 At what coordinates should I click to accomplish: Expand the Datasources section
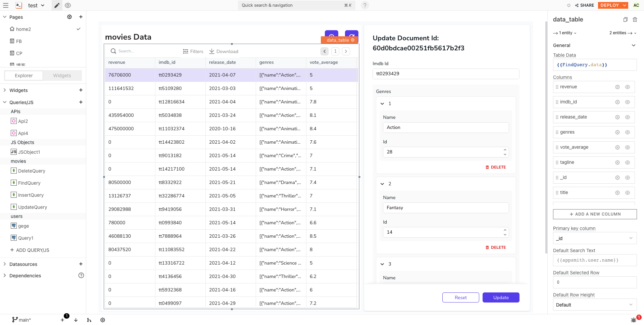coord(5,264)
